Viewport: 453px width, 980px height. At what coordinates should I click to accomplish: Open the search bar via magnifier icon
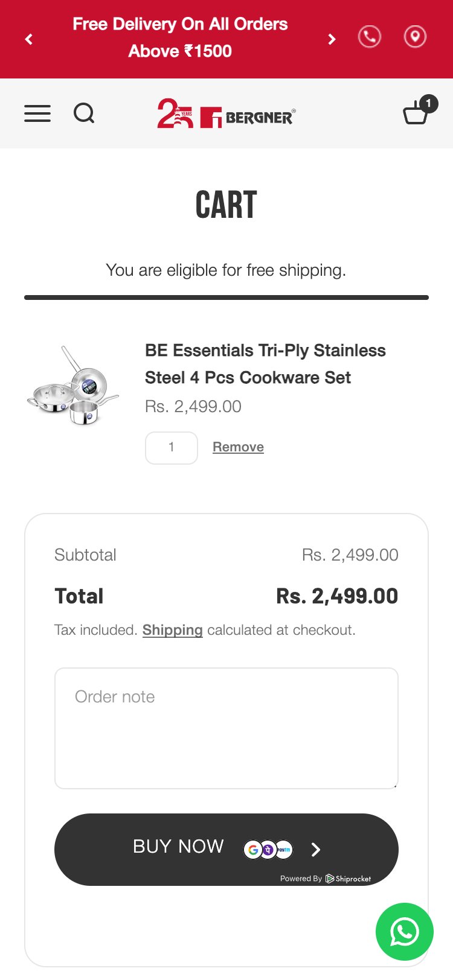(x=85, y=113)
